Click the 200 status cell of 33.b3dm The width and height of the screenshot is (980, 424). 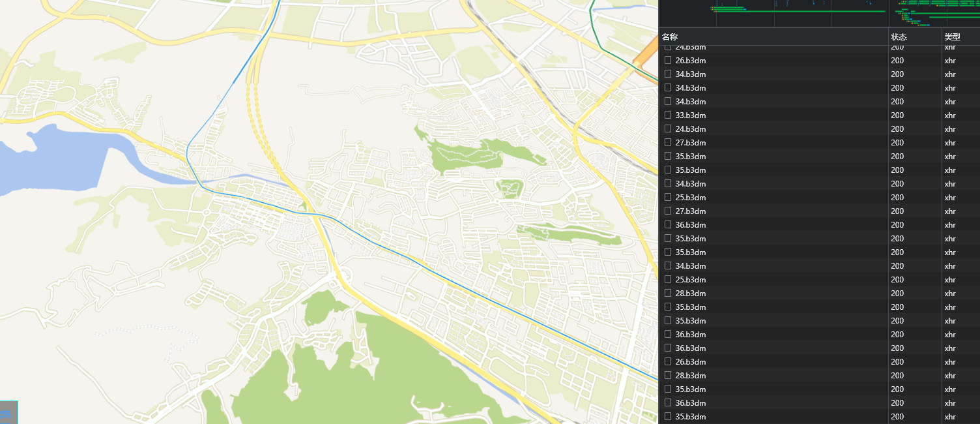pyautogui.click(x=897, y=115)
